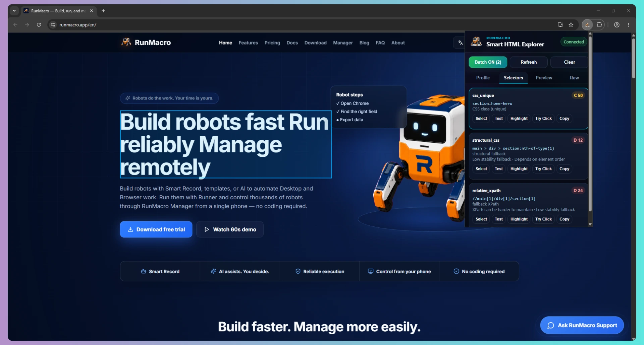
Task: Open the FAQ page
Action: coord(380,43)
